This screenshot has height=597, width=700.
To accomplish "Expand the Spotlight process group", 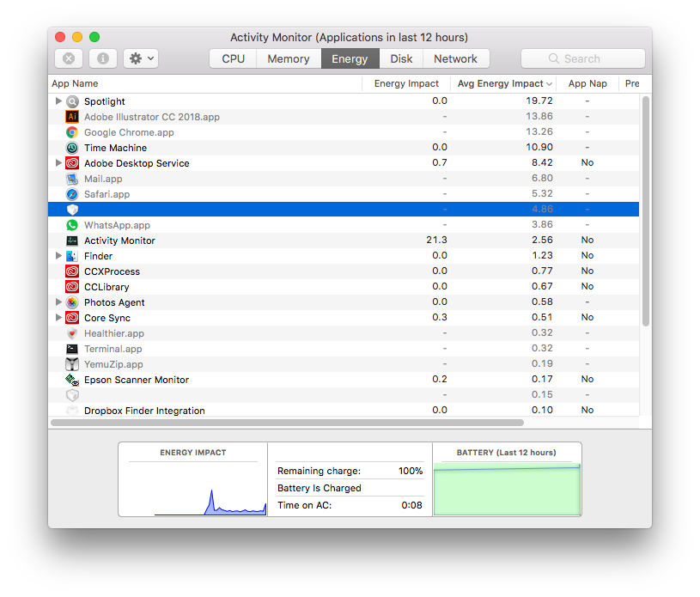I will [x=58, y=101].
